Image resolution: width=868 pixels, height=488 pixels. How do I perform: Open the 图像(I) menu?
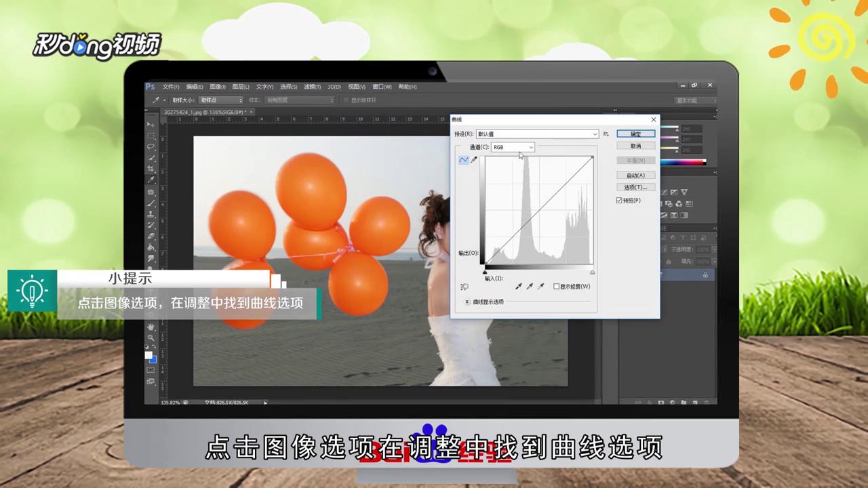(218, 87)
